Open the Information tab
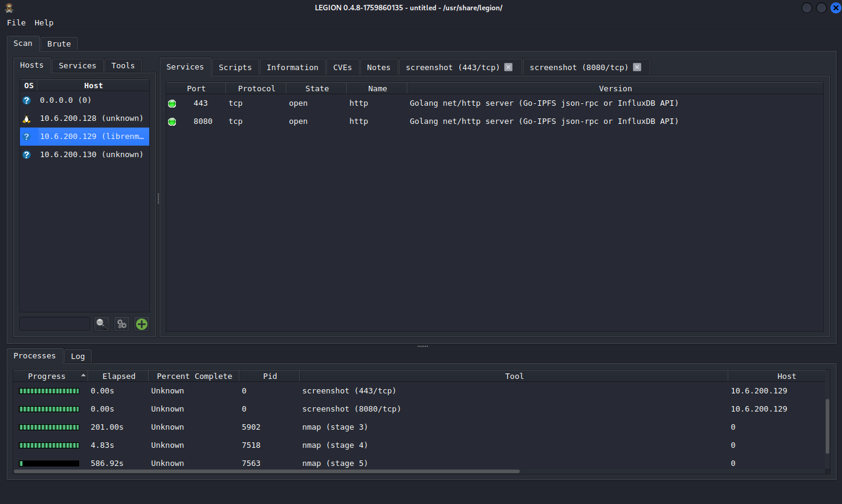 click(293, 67)
